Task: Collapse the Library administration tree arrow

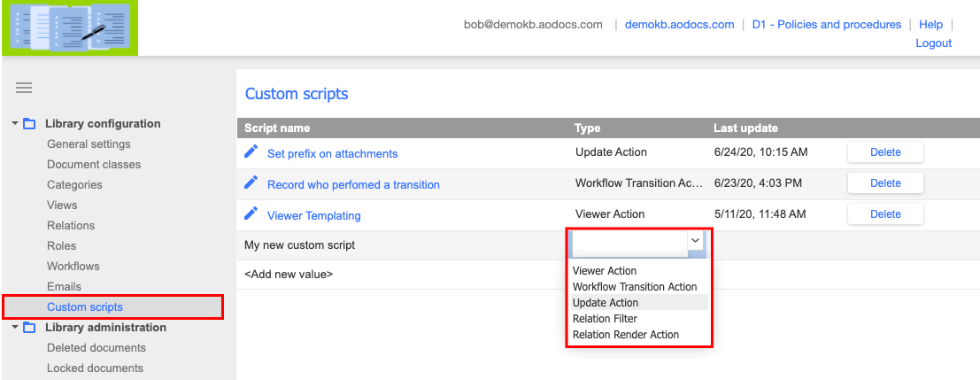Action: pyautogui.click(x=15, y=328)
